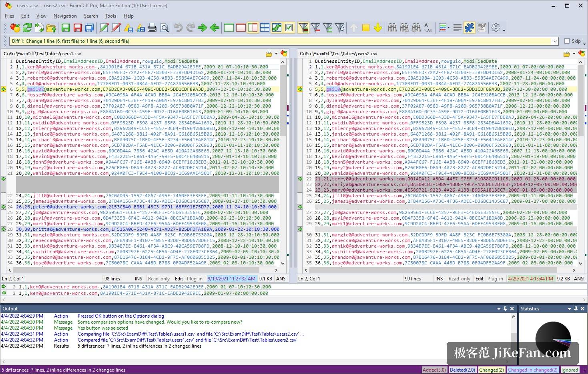Open the Tools menu
Viewport: 588px width, 374px height.
[x=110, y=16]
